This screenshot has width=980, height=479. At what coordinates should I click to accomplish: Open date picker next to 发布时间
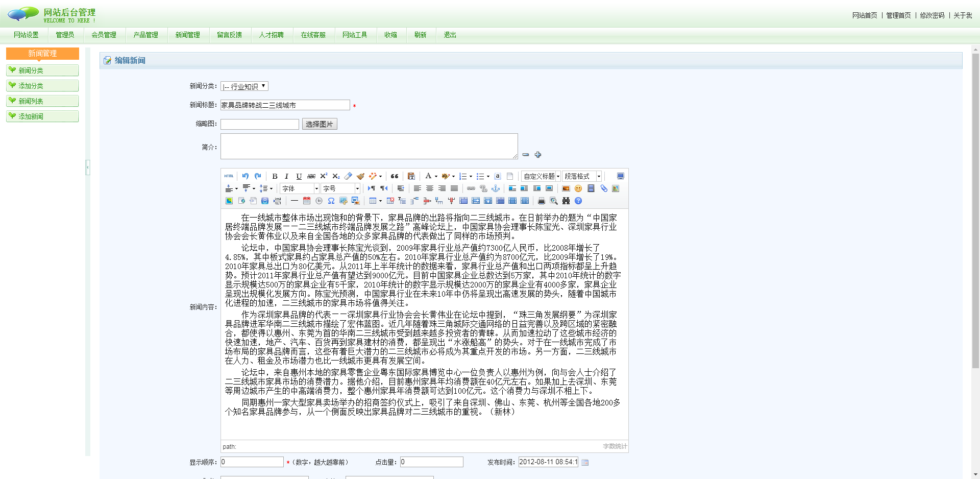coord(585,462)
